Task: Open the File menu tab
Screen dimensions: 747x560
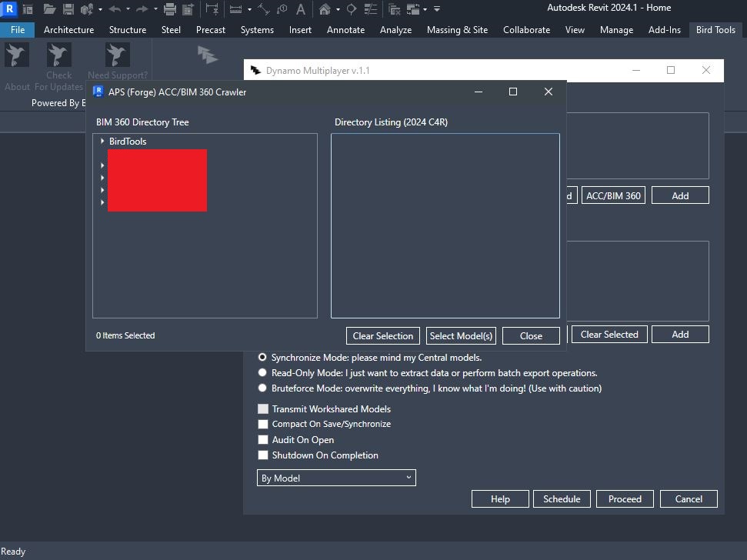Action: point(17,29)
